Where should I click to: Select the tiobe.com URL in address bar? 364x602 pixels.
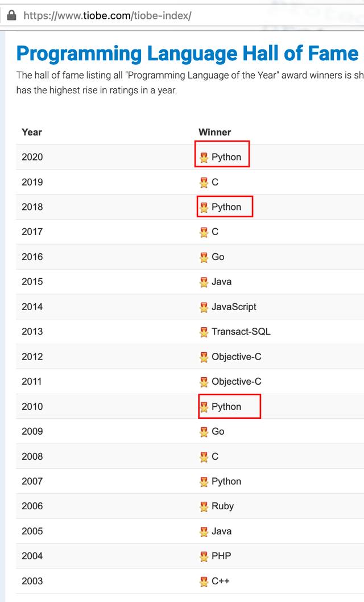click(x=107, y=16)
